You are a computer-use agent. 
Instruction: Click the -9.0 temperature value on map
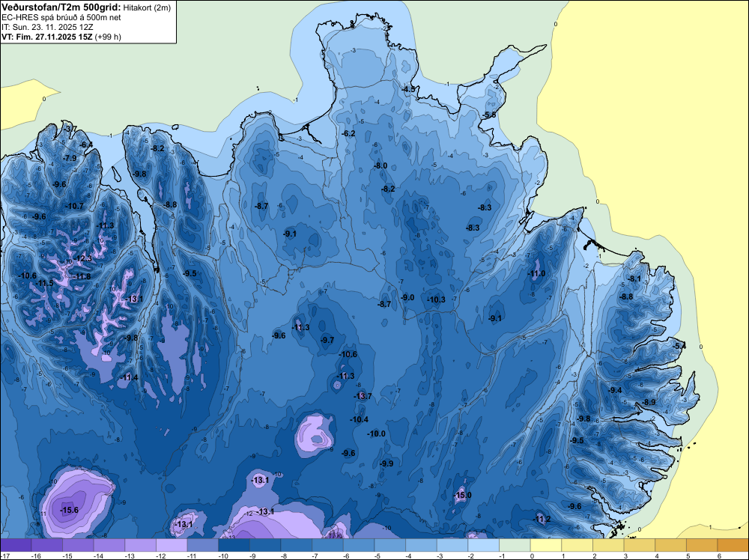407,297
